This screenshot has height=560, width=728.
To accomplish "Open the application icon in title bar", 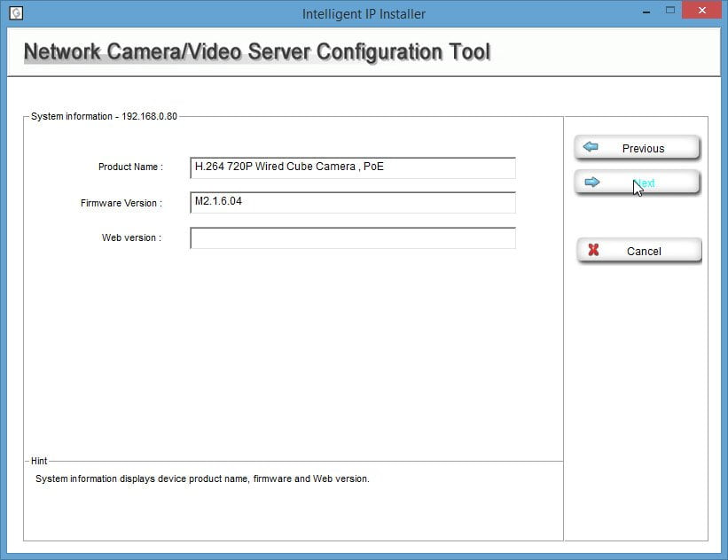I will [16, 13].
